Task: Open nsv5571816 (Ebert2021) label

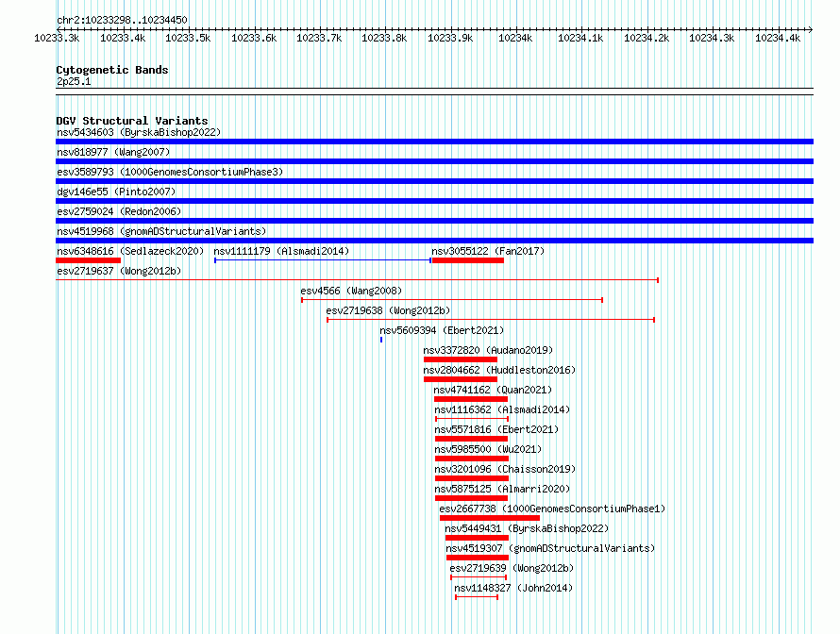Action: tap(496, 429)
